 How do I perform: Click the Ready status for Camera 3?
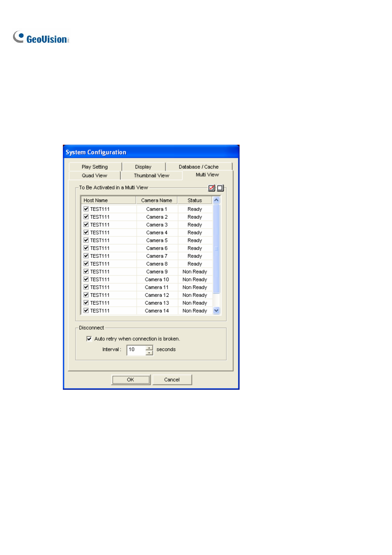195,225
